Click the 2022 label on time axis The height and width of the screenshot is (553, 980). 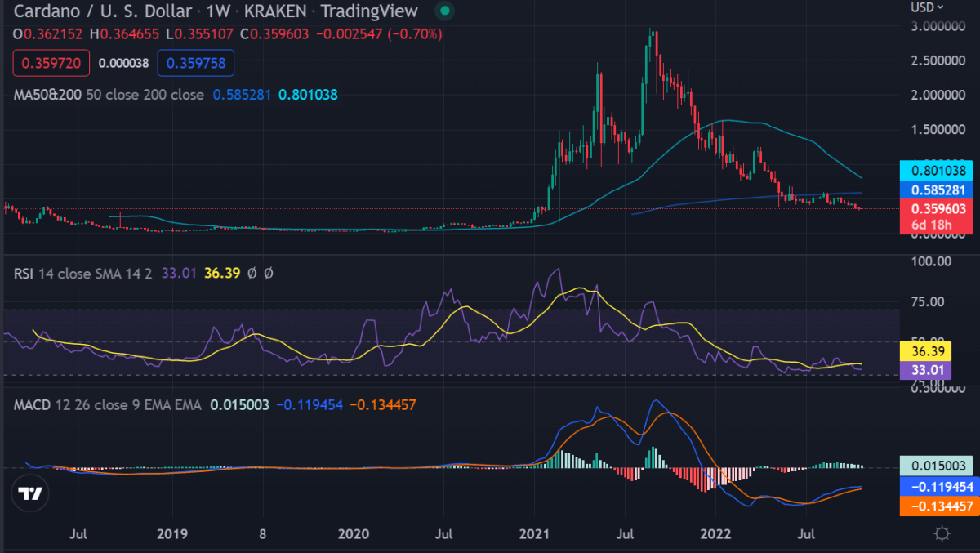point(715,535)
